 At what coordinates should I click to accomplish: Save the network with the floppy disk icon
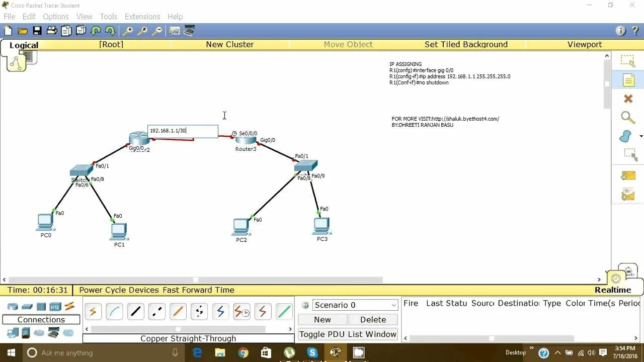37,31
